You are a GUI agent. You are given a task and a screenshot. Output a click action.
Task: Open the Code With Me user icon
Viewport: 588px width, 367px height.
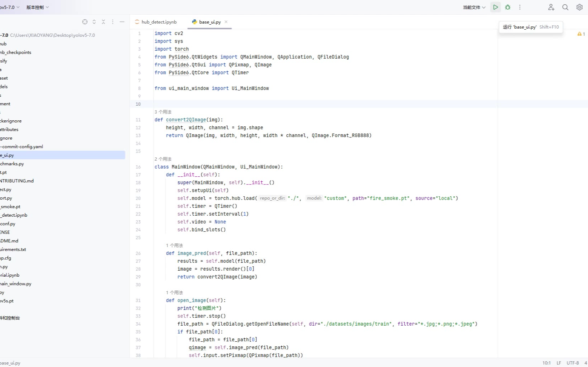pyautogui.click(x=551, y=7)
